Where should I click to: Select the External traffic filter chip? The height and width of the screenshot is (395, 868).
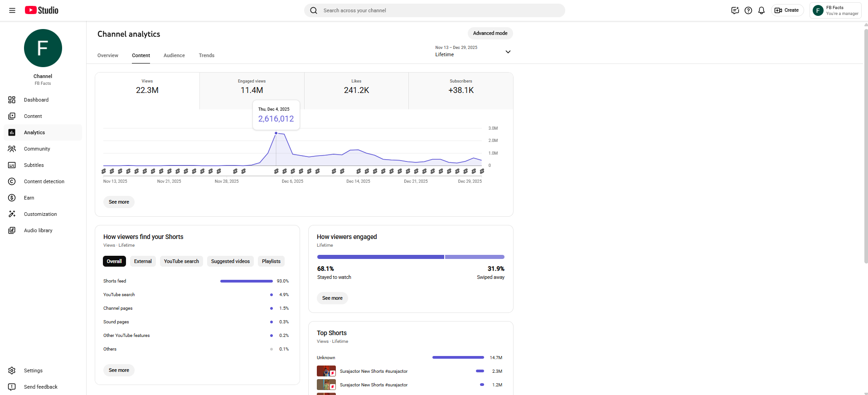[x=143, y=261]
